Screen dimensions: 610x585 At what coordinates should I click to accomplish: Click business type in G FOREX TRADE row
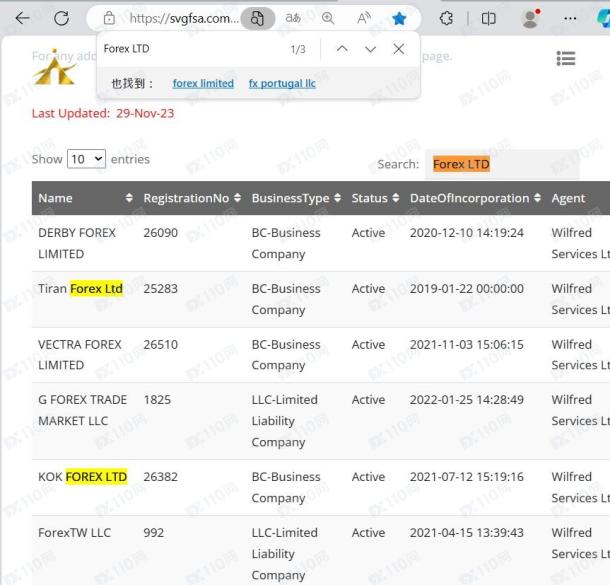284,421
